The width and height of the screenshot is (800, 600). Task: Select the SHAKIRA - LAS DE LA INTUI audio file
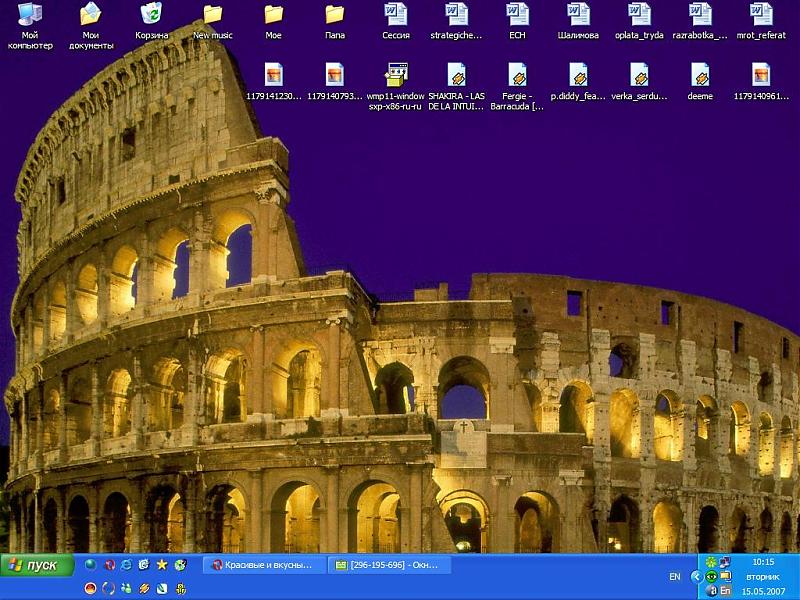(x=456, y=76)
